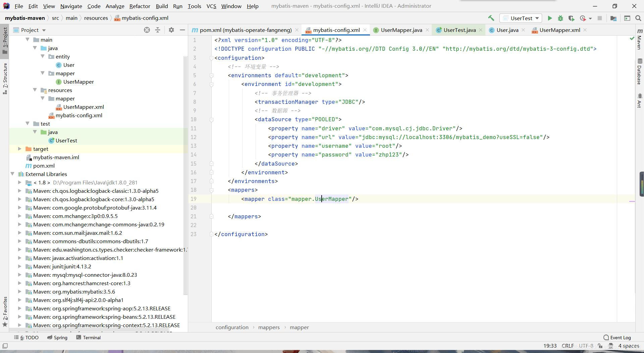Expand the target folder in tree
The image size is (644, 353).
(x=19, y=149)
